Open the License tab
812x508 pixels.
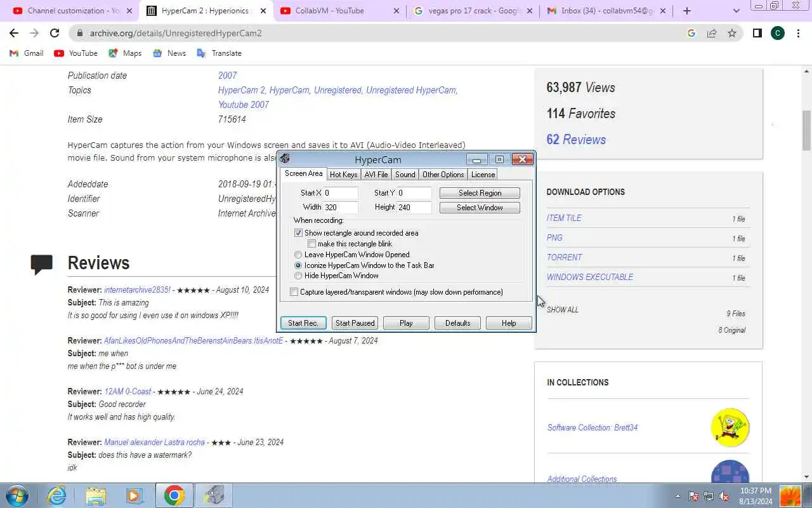coord(483,175)
